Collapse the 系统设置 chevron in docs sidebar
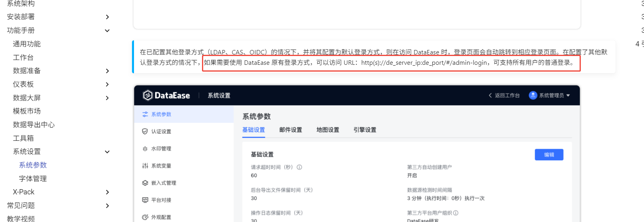The width and height of the screenshot is (644, 222). click(x=107, y=152)
